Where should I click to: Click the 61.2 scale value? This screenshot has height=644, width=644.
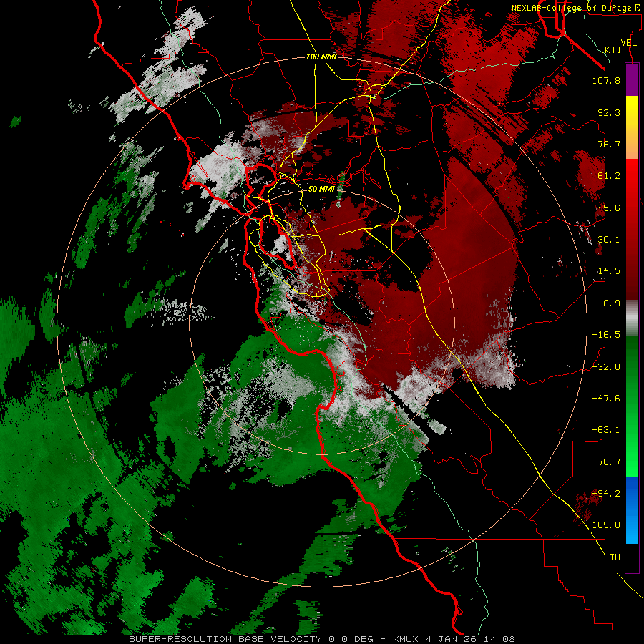tap(609, 176)
